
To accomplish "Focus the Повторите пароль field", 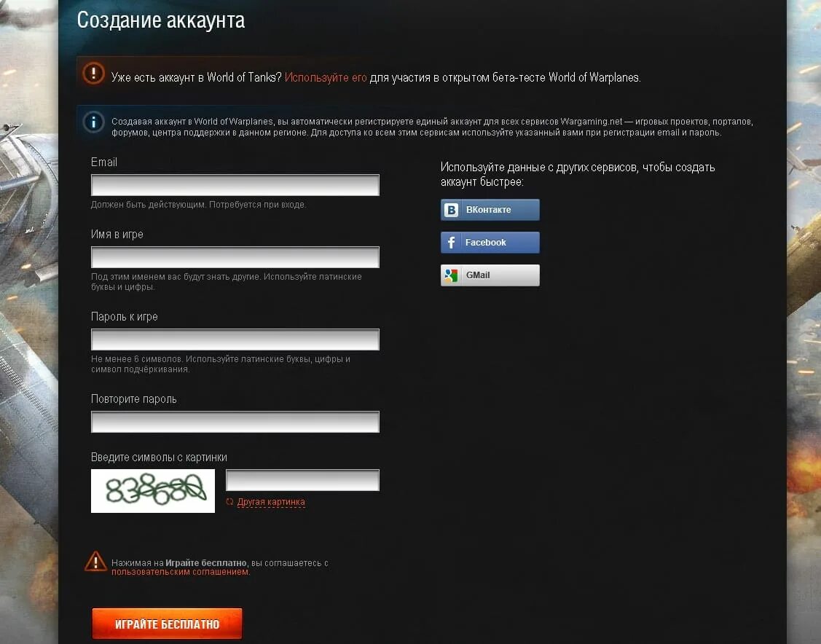I will (235, 422).
